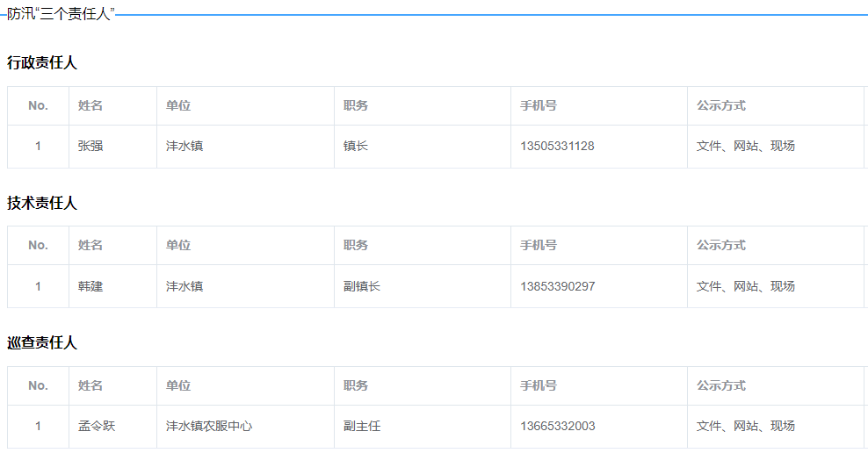Click the 技术责任人 heading
Screen dimensions: 868x453
point(42,203)
